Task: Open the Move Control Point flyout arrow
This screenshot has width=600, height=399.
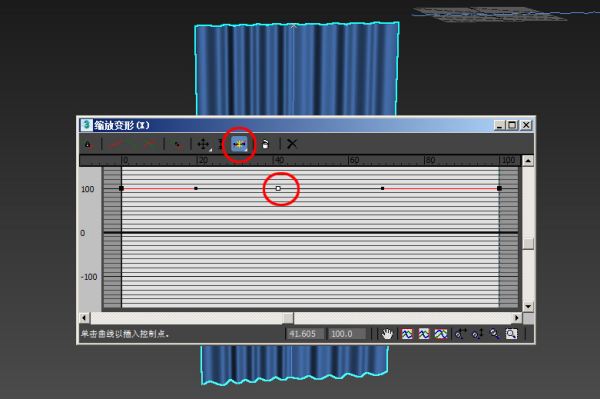Action: coord(210,150)
